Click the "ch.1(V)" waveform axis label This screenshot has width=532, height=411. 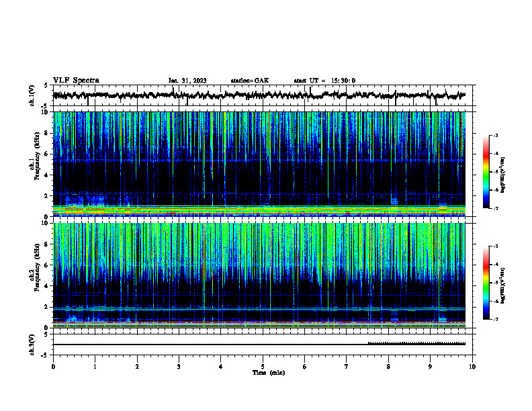coord(32,95)
